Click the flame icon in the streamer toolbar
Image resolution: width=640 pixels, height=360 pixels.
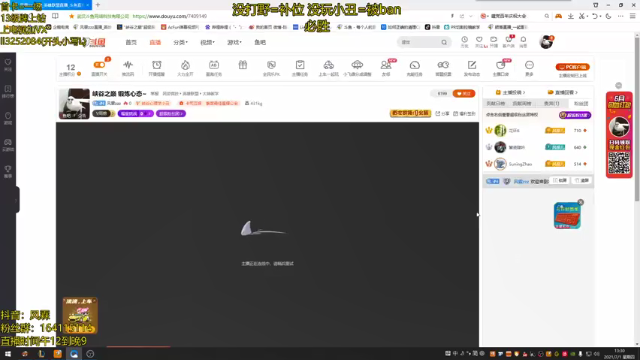pyautogui.click(x=185, y=65)
